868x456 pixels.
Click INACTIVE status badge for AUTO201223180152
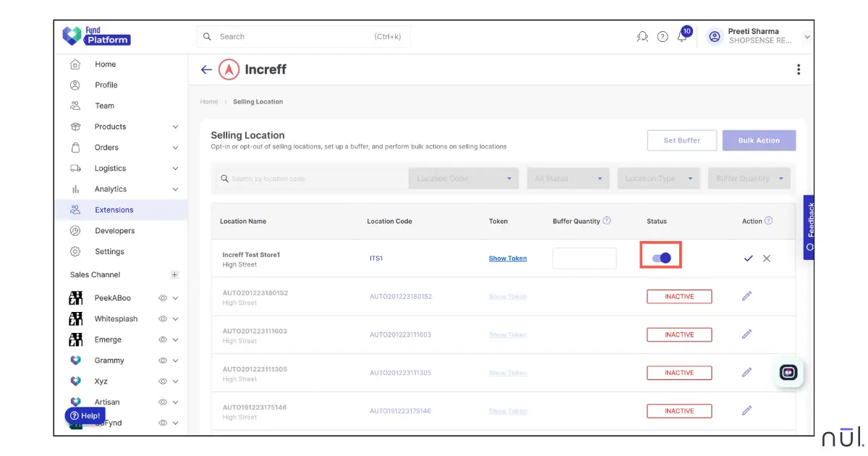click(x=679, y=296)
